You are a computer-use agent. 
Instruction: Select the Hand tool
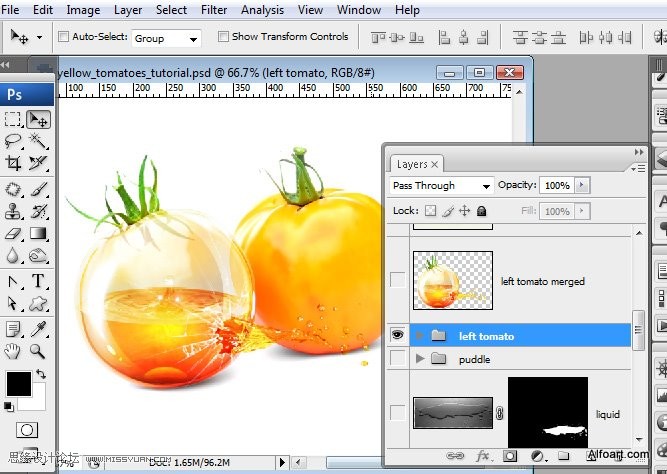13,351
